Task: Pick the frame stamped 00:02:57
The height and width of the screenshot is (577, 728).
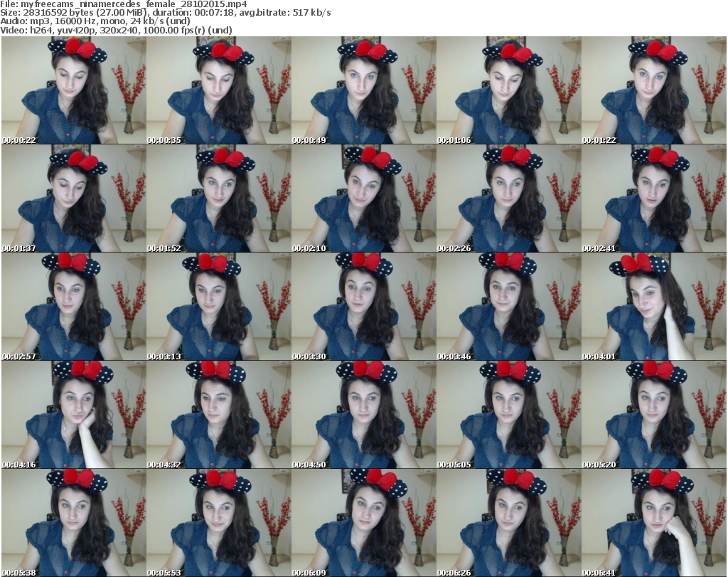Action: (74, 307)
